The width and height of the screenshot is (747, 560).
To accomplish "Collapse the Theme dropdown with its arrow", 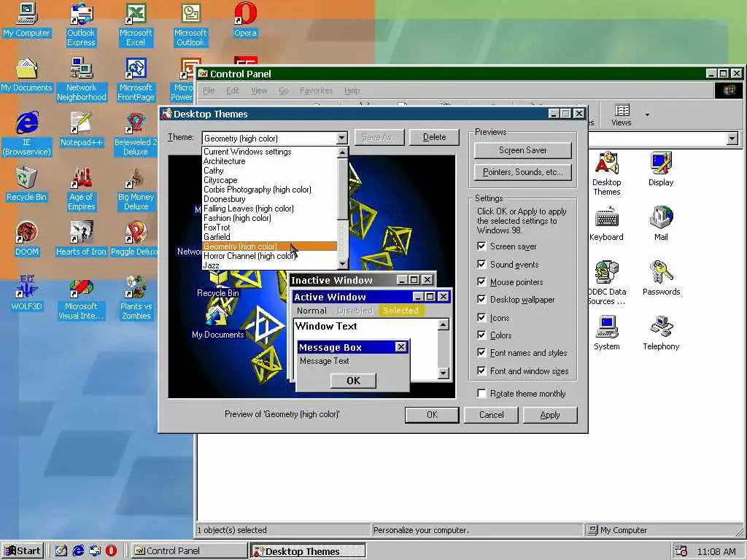I will (341, 138).
